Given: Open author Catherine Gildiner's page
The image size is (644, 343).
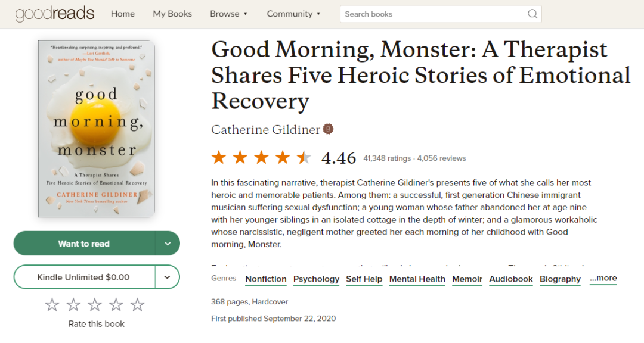Looking at the screenshot, I should (x=265, y=130).
